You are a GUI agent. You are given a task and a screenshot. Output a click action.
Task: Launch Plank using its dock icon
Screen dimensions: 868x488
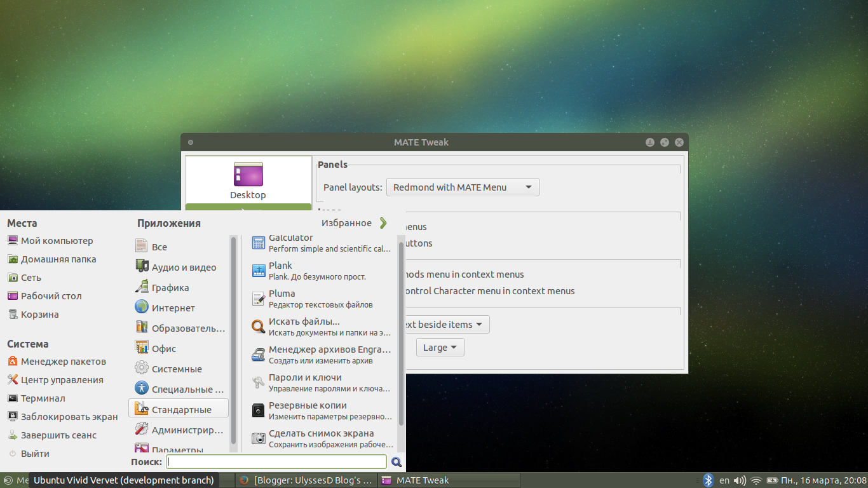[x=258, y=270]
